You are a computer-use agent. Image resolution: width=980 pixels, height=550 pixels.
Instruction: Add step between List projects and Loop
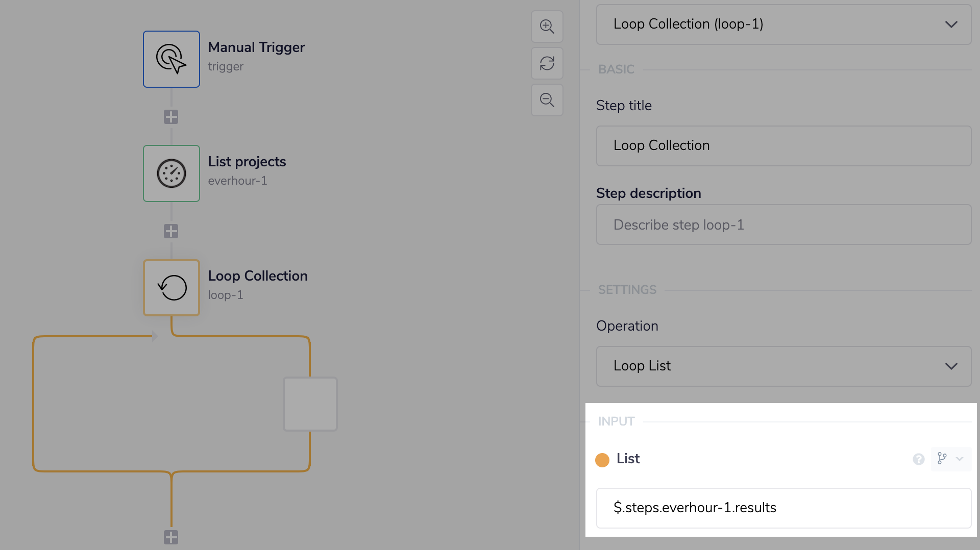coord(171,231)
